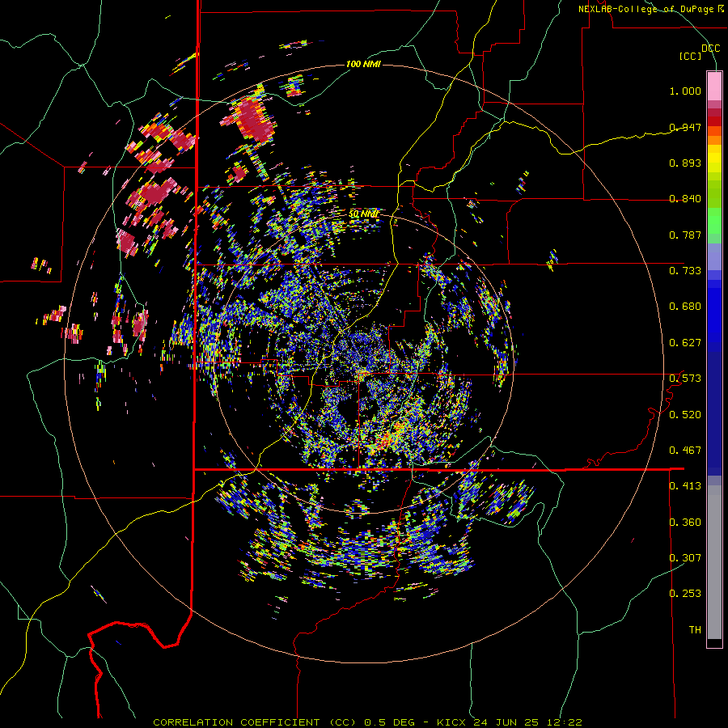Click the 0.787 legend value
The height and width of the screenshot is (728, 728).
[685, 235]
